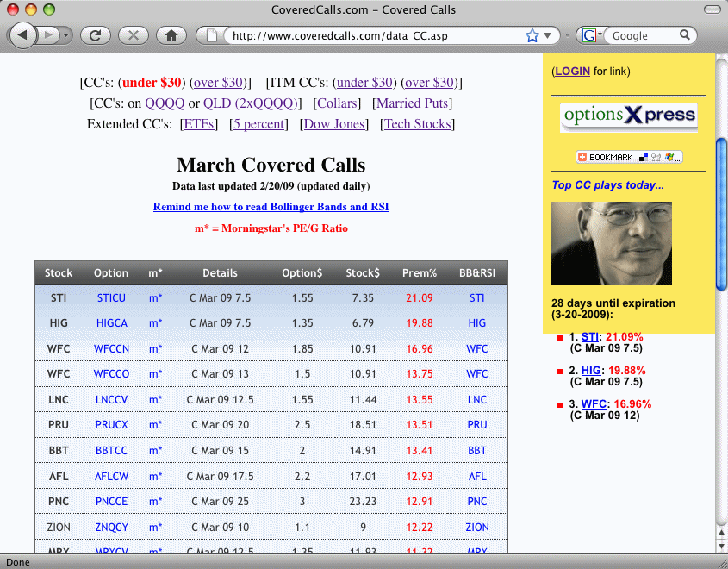Viewport: 728px width, 569px height.
Task: Open the 5 percent link
Action: click(258, 124)
